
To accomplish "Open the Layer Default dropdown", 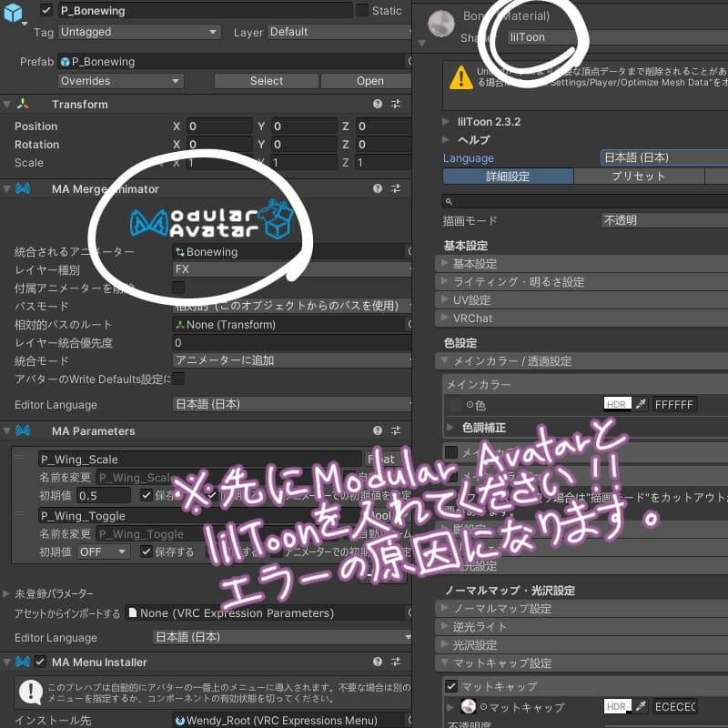I will (339, 32).
